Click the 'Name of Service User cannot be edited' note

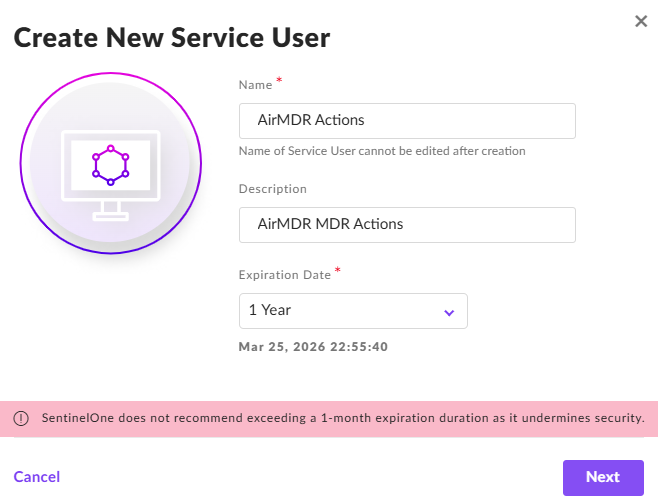point(382,151)
